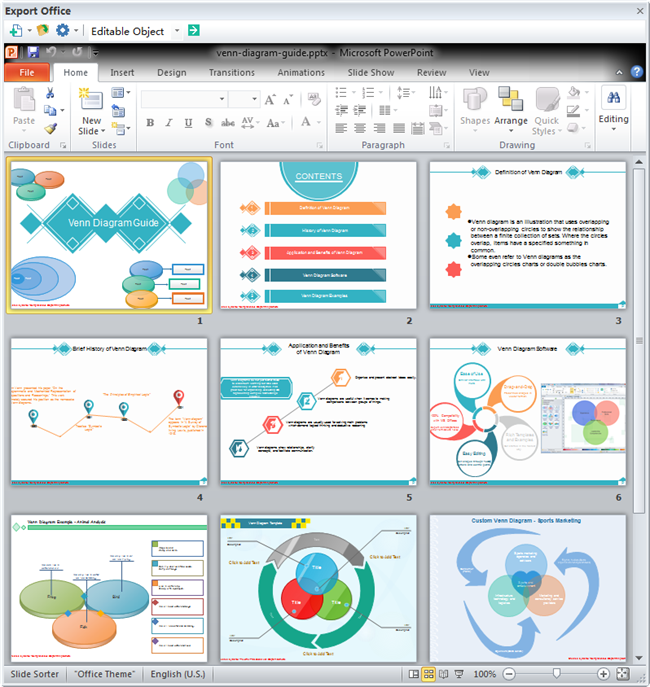Click the English (U.S.) language status

point(178,674)
